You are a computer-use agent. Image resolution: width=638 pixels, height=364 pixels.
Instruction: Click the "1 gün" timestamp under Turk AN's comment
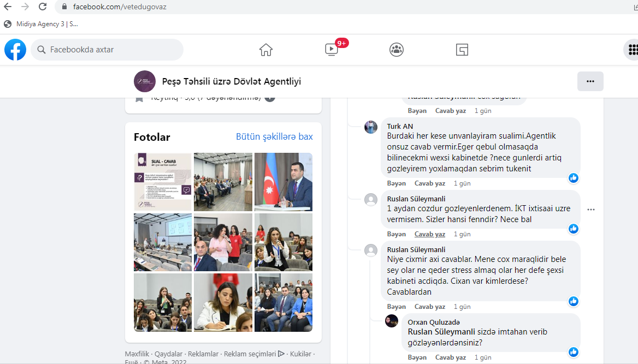[462, 183]
